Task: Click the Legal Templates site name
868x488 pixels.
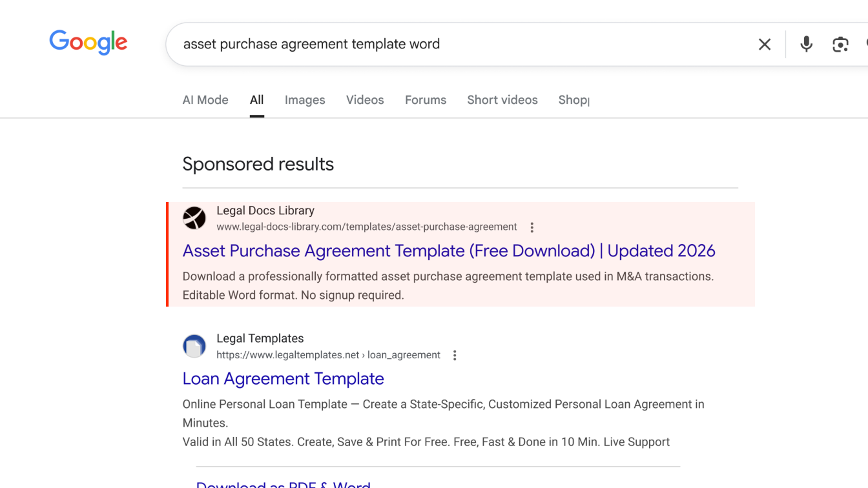Action: click(x=260, y=338)
